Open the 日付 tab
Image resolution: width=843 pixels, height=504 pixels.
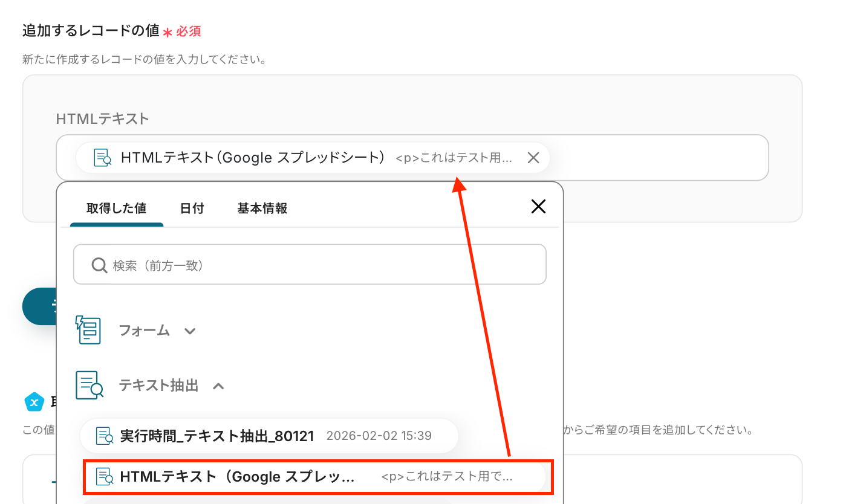192,208
